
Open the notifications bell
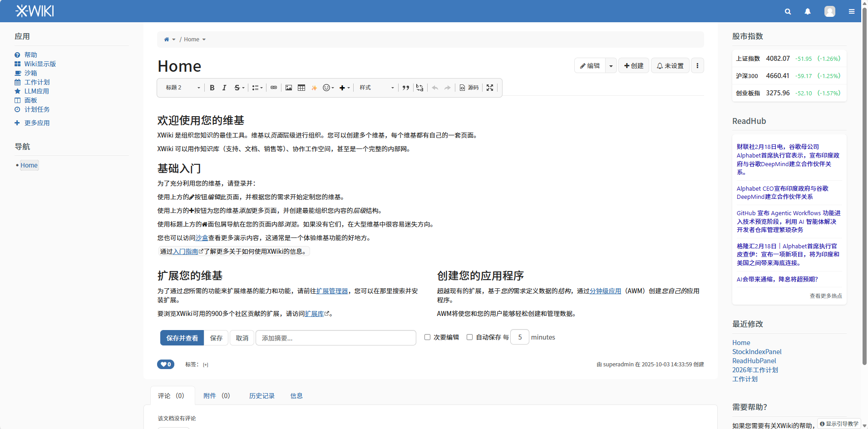tap(807, 11)
